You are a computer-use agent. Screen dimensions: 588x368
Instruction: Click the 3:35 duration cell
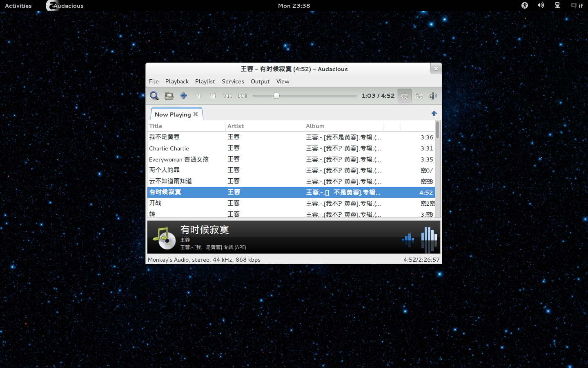pos(427,159)
